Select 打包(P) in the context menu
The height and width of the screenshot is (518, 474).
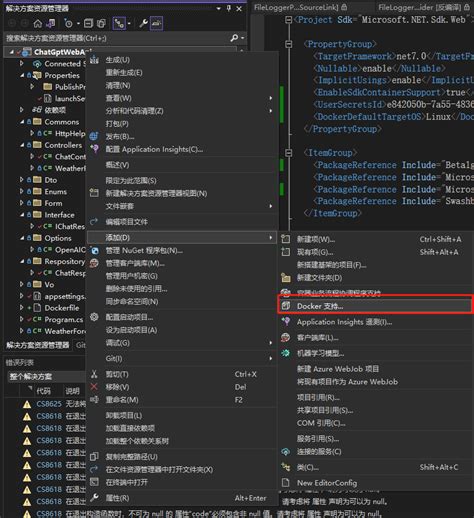point(182,123)
